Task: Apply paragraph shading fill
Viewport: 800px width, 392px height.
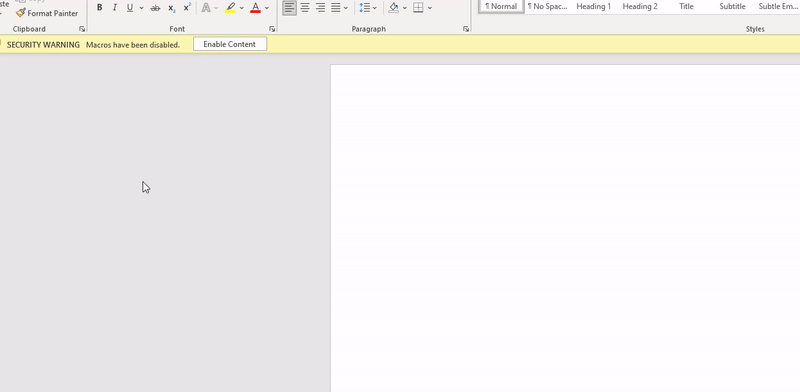Action: pos(393,8)
